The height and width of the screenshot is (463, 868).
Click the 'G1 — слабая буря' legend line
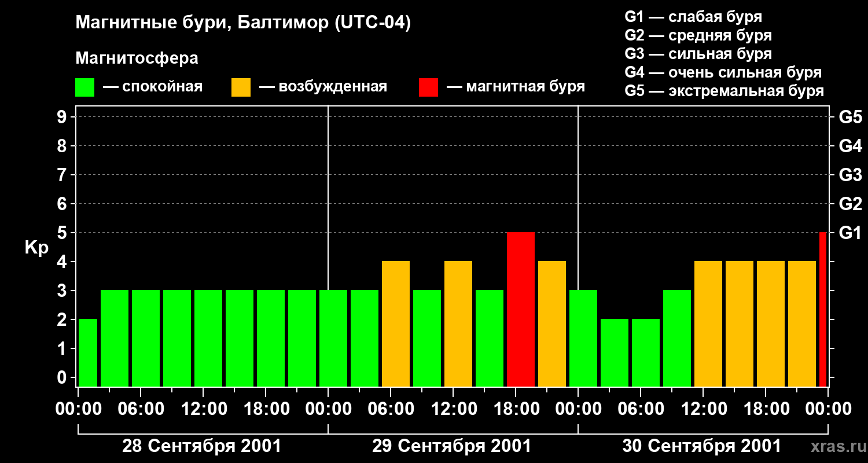point(693,17)
